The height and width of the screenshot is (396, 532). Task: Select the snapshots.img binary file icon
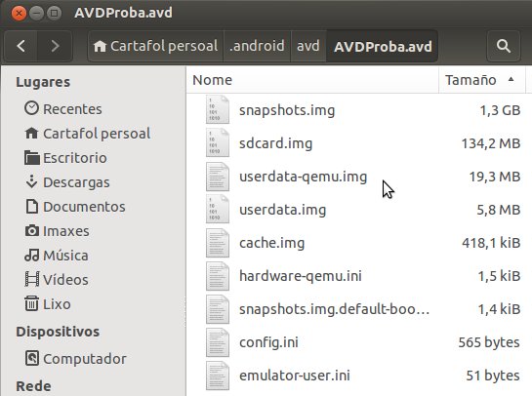click(x=218, y=109)
